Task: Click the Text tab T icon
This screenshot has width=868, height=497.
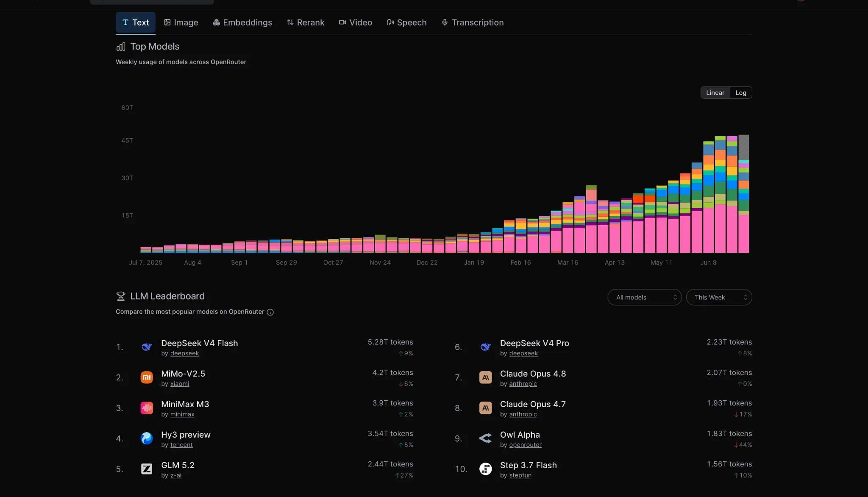Action: (x=125, y=22)
